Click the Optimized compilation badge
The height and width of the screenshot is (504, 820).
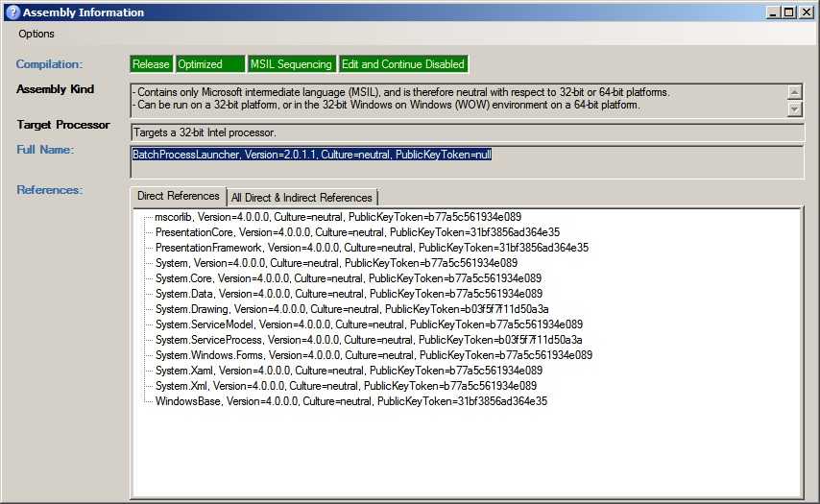pos(210,63)
